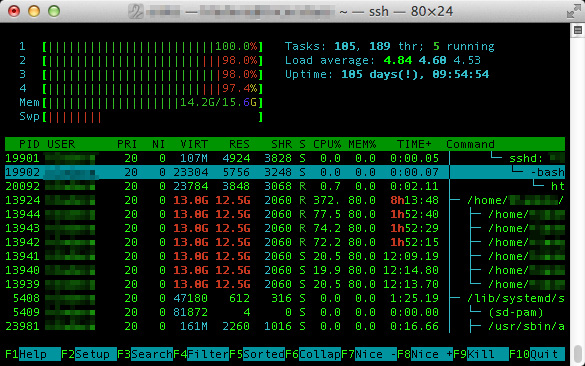Image resolution: width=585 pixels, height=366 pixels.
Task: Open F2 Setup in the footer bar
Action: 89,354
